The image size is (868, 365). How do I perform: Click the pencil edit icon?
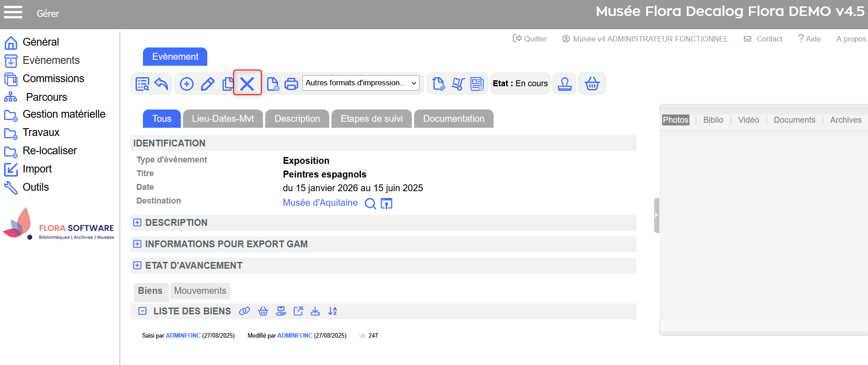pos(208,84)
